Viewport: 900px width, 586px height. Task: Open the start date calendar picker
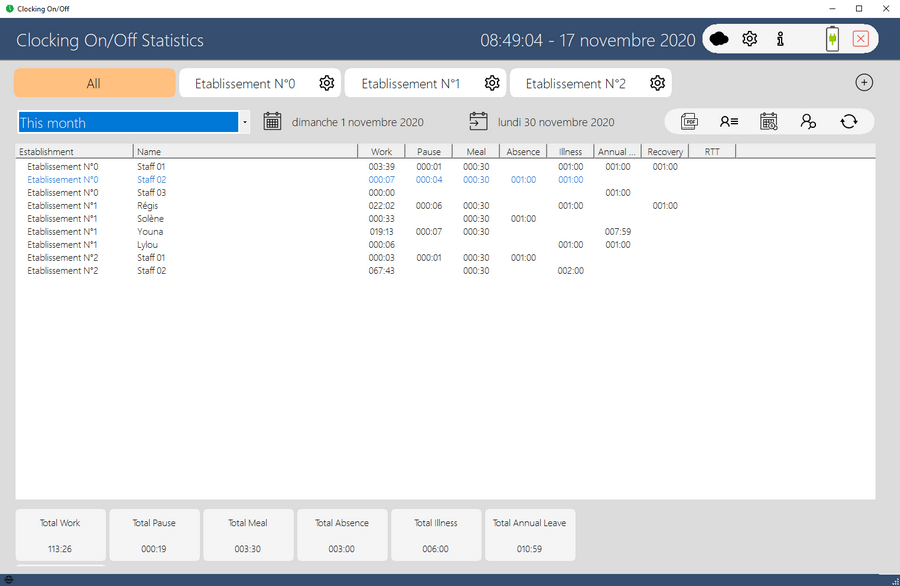(x=272, y=120)
